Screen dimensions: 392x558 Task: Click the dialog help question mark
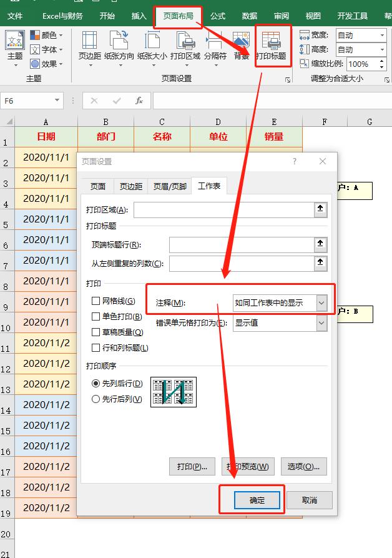294,161
